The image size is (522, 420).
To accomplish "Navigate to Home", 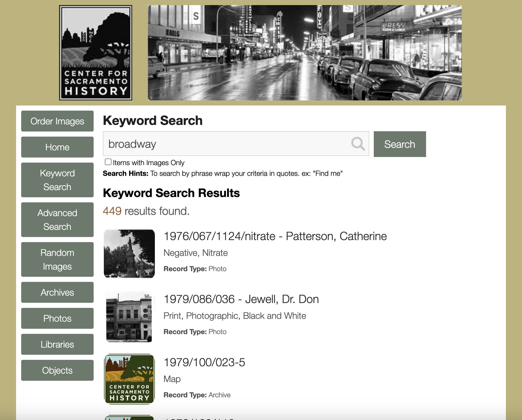I will coord(57,147).
